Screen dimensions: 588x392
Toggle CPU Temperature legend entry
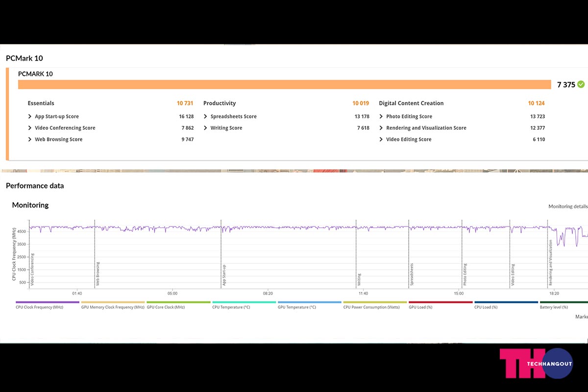(x=244, y=305)
